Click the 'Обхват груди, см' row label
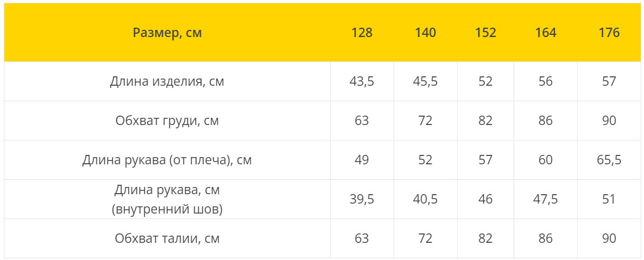Image resolution: width=644 pixels, height=260 pixels. 167,121
